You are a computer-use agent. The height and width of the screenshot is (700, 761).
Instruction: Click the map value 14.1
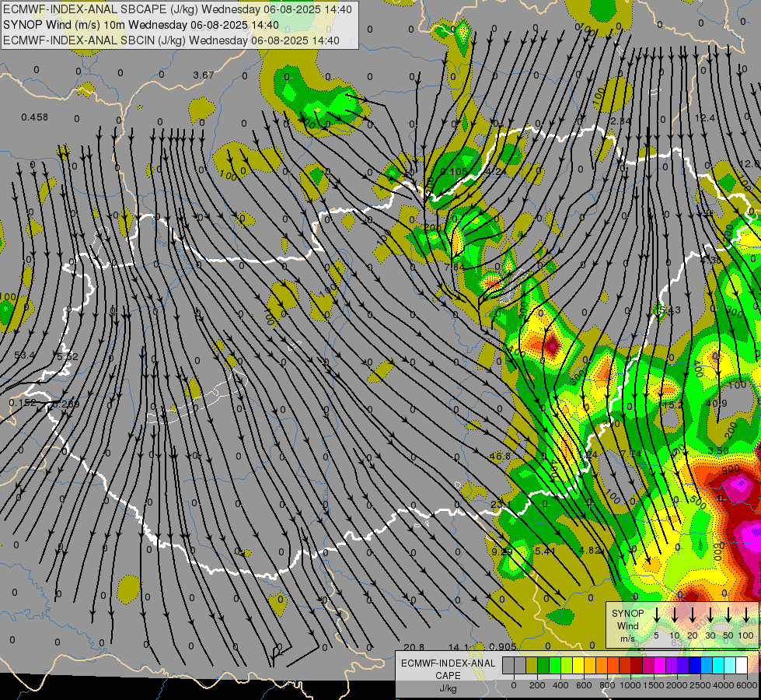click(459, 646)
